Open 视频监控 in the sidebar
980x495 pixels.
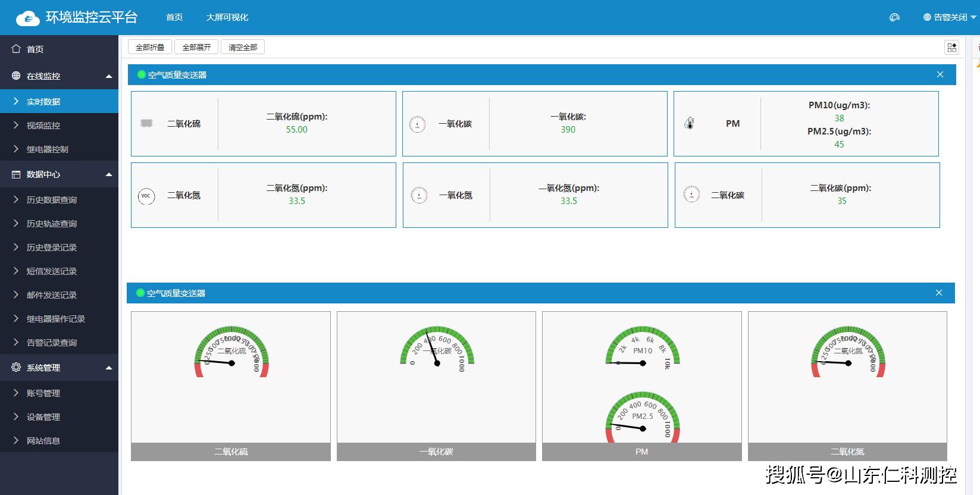[x=59, y=125]
